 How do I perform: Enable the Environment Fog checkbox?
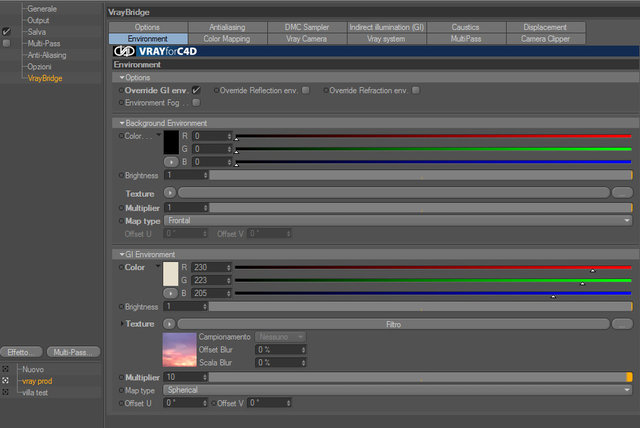196,102
